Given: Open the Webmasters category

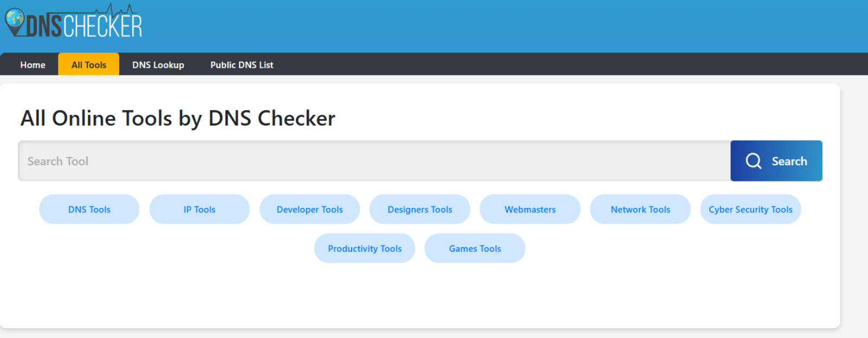Looking at the screenshot, I should 530,210.
